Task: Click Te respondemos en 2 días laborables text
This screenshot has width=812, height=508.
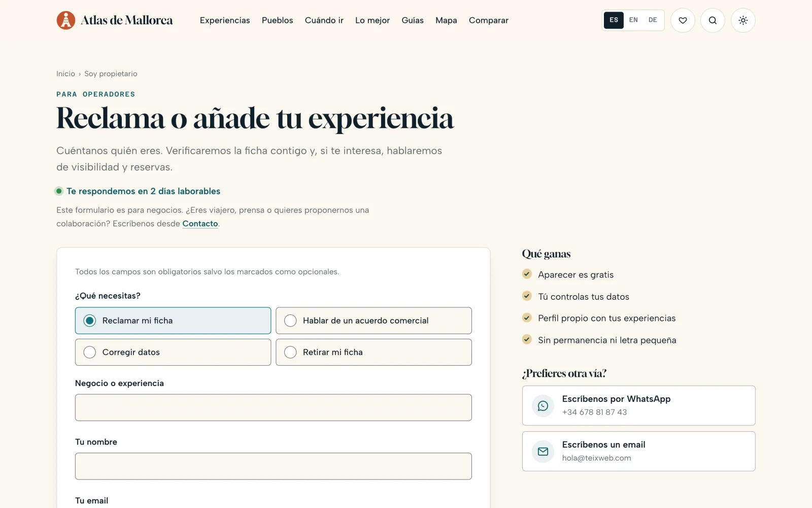Action: click(x=144, y=191)
